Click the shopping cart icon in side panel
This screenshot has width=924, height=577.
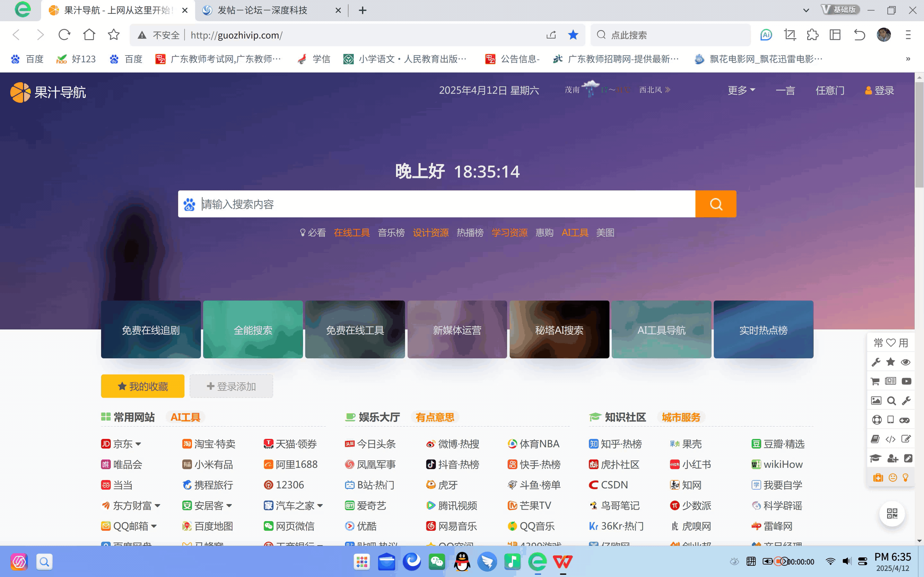(875, 381)
